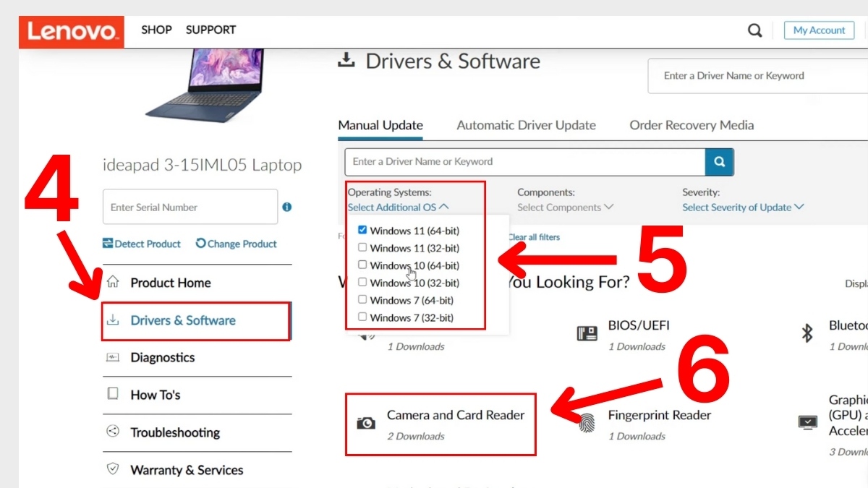Viewport: 868px width, 488px height.
Task: Click the Warranty shield icon
Action: point(113,469)
